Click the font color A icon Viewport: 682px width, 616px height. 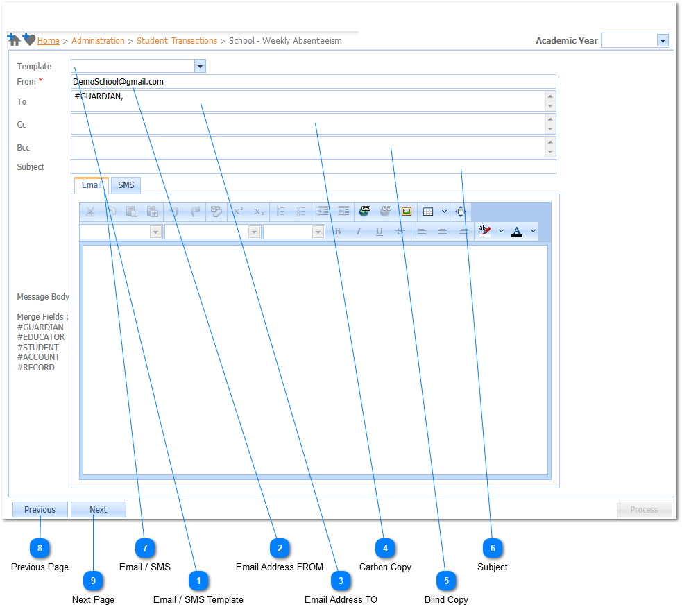(x=517, y=231)
